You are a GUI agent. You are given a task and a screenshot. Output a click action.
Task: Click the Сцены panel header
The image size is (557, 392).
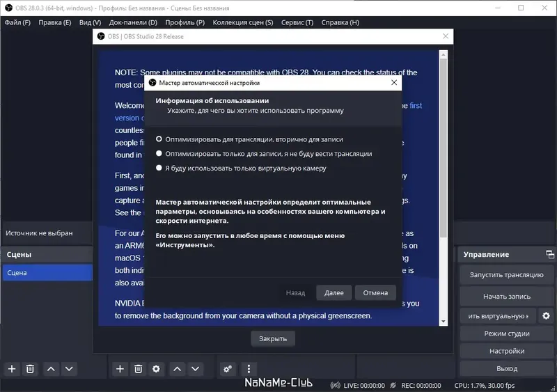click(x=47, y=254)
